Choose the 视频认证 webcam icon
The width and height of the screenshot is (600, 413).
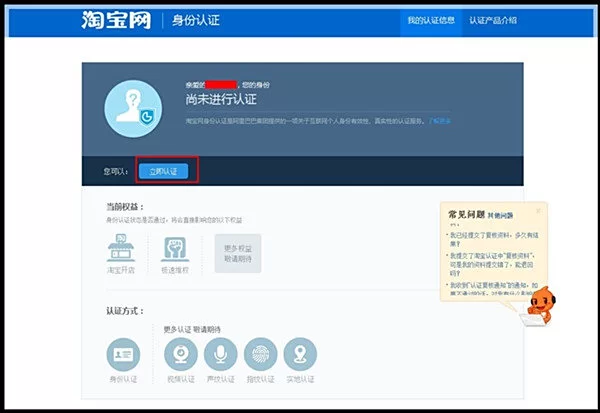click(x=180, y=355)
